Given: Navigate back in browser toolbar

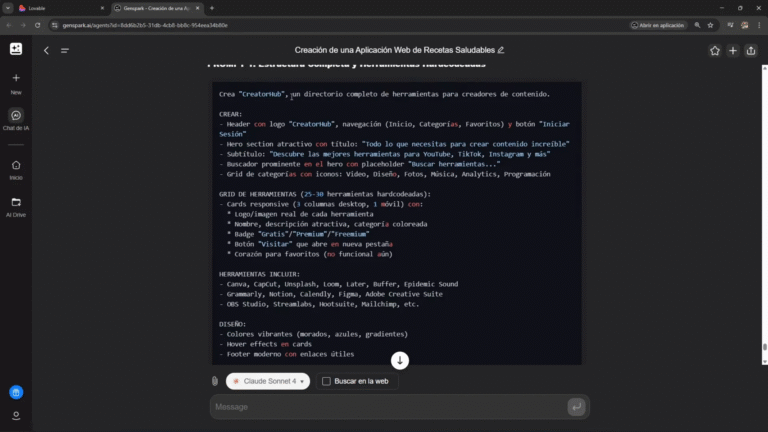Looking at the screenshot, I should (9, 25).
